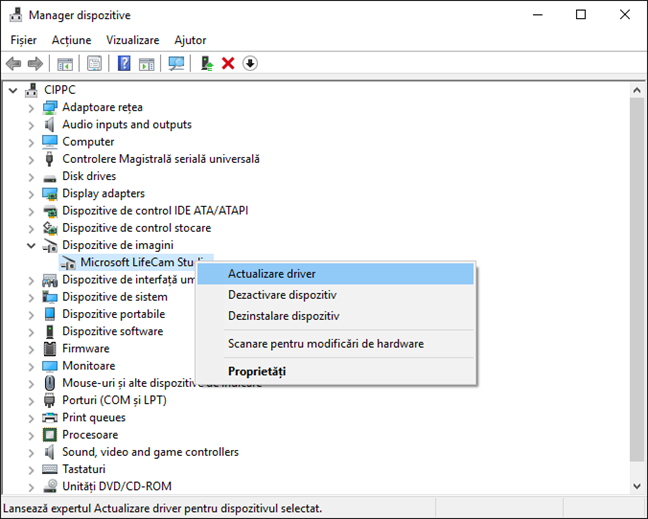The width and height of the screenshot is (648, 519).
Task: Select Dezinstalare dispozitiv in context menu
Action: click(283, 316)
